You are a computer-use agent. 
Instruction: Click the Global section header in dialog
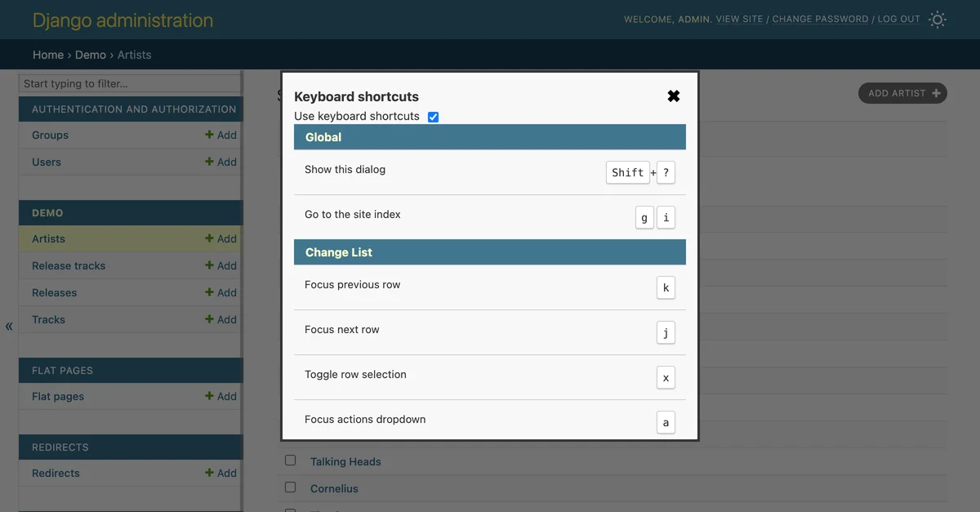tap(490, 137)
